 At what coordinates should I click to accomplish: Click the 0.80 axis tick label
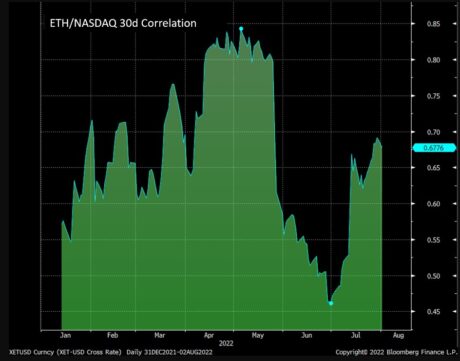click(x=433, y=60)
